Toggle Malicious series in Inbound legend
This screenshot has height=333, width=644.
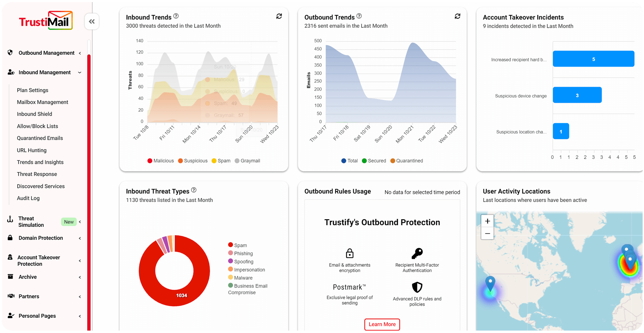160,161
